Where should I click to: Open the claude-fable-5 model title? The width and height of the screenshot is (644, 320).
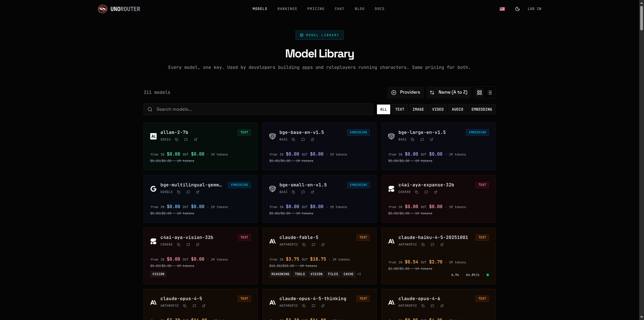point(299,237)
